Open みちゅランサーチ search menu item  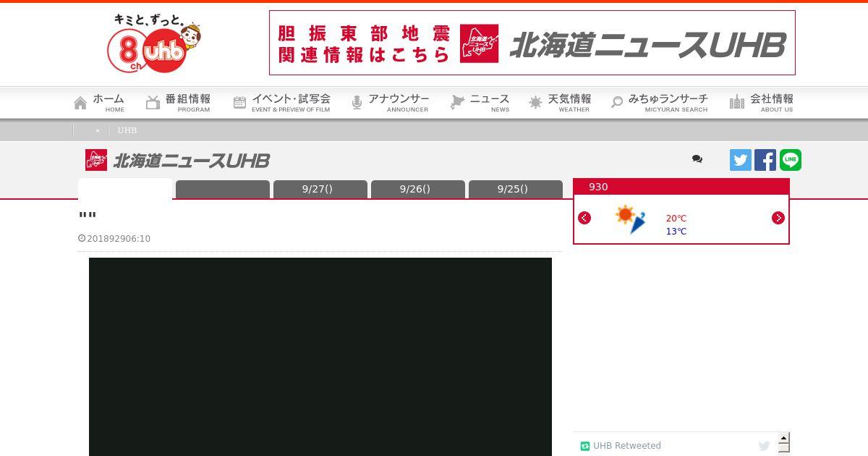pyautogui.click(x=659, y=103)
